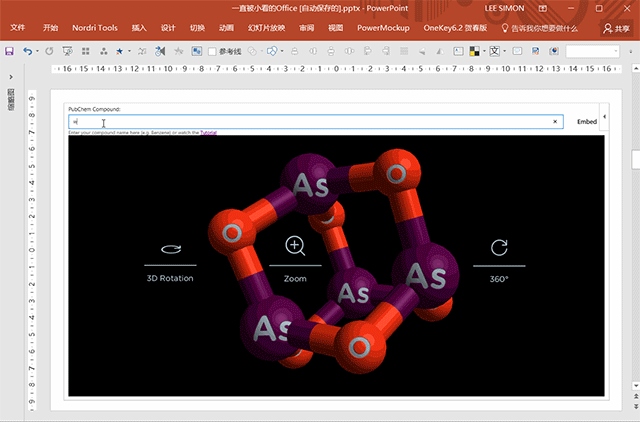Click the Undo arrow icon

[27, 51]
